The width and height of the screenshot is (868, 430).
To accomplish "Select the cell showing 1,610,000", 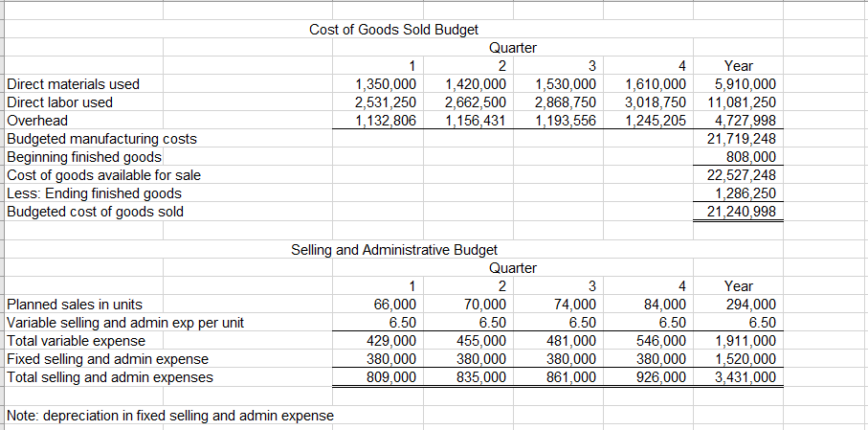I will click(x=656, y=84).
